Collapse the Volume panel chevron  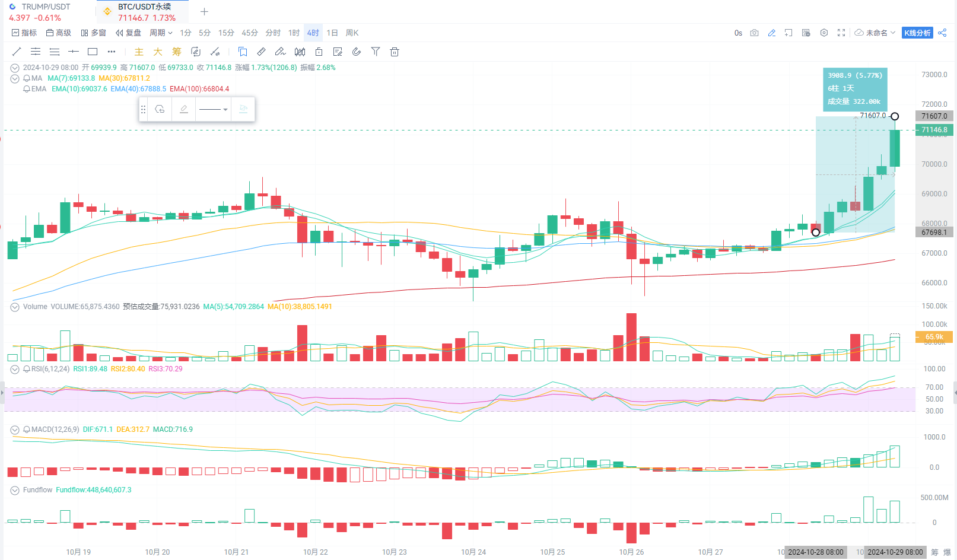pos(15,307)
